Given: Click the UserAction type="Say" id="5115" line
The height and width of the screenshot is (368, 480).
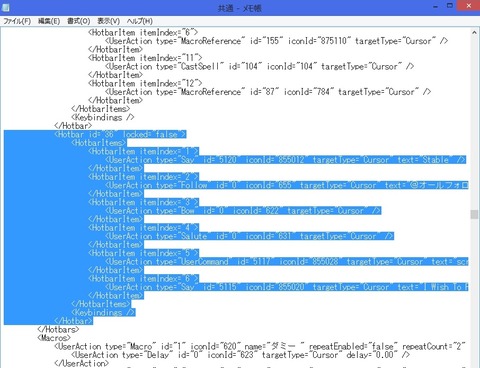Looking at the screenshot, I should click(x=287, y=287).
